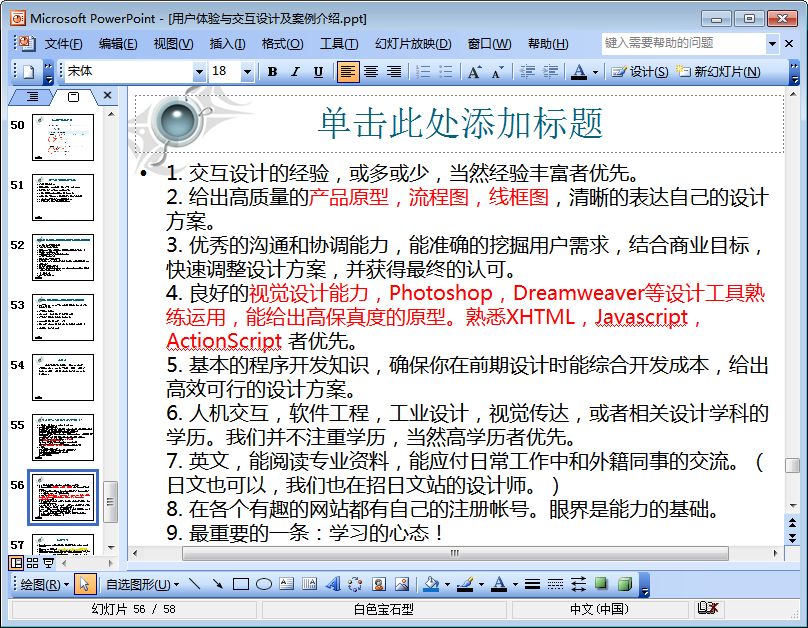808x628 pixels.
Task: Select the Line drawing tool
Action: [195, 584]
